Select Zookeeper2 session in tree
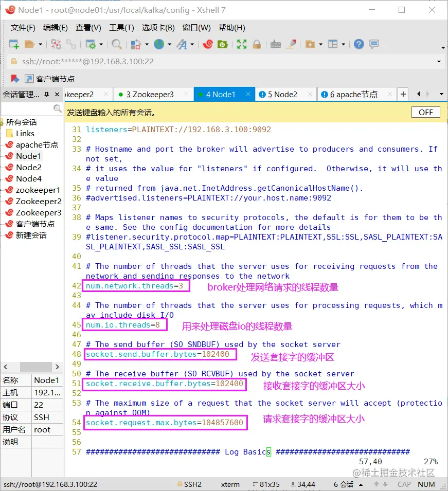The height and width of the screenshot is (491, 448). click(x=39, y=201)
